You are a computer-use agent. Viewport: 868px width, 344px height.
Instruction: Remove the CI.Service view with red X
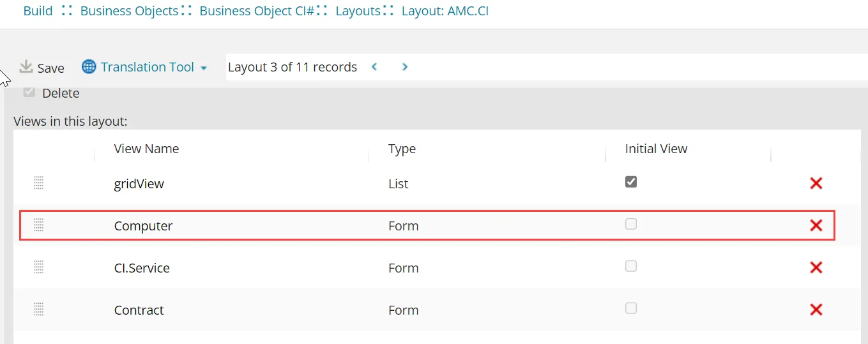tap(816, 267)
